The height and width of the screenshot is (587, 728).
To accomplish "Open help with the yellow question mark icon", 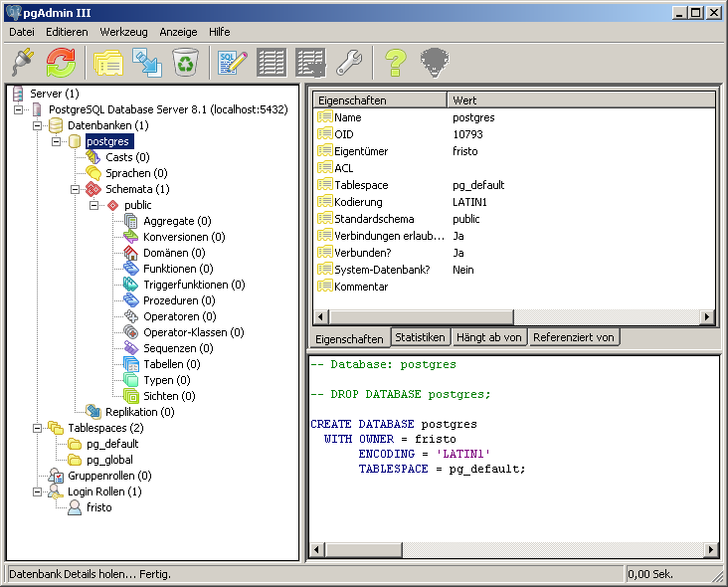I will point(396,63).
